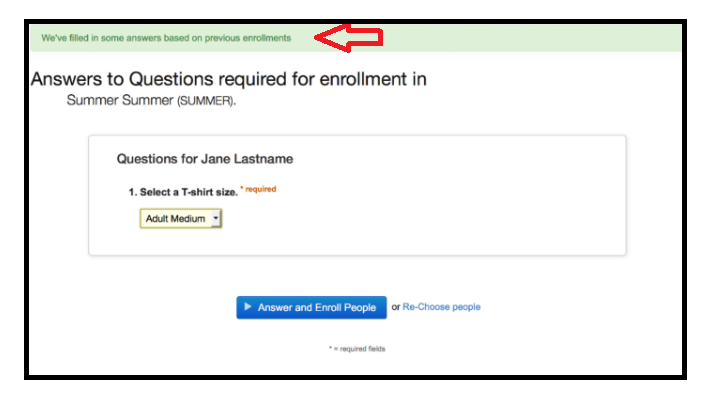Viewport: 709px width, 396px height.
Task: Click the word or before Re-Choose people
Action: coord(396,307)
